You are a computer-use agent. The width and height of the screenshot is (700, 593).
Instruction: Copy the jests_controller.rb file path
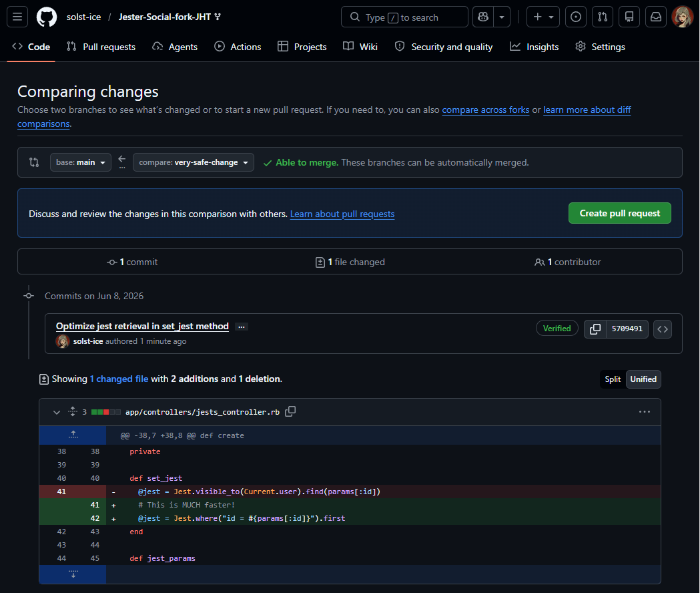pyautogui.click(x=290, y=411)
